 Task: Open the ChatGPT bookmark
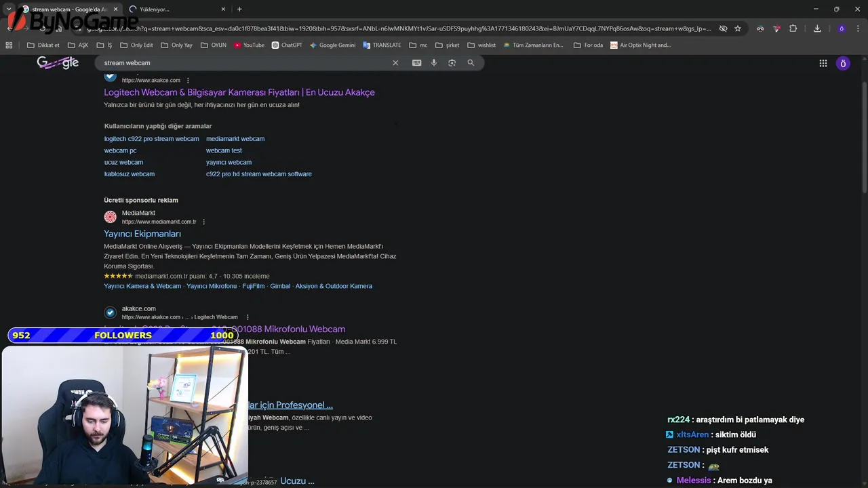[x=287, y=45]
